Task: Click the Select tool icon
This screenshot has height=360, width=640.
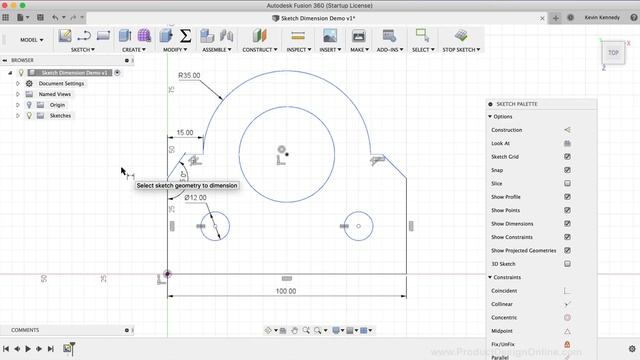Action: (x=422, y=36)
